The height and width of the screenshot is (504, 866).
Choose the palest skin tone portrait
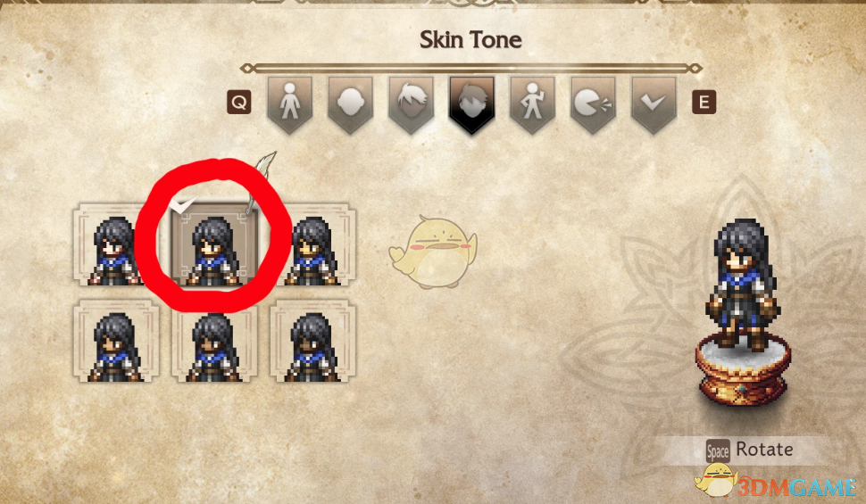[x=116, y=244]
